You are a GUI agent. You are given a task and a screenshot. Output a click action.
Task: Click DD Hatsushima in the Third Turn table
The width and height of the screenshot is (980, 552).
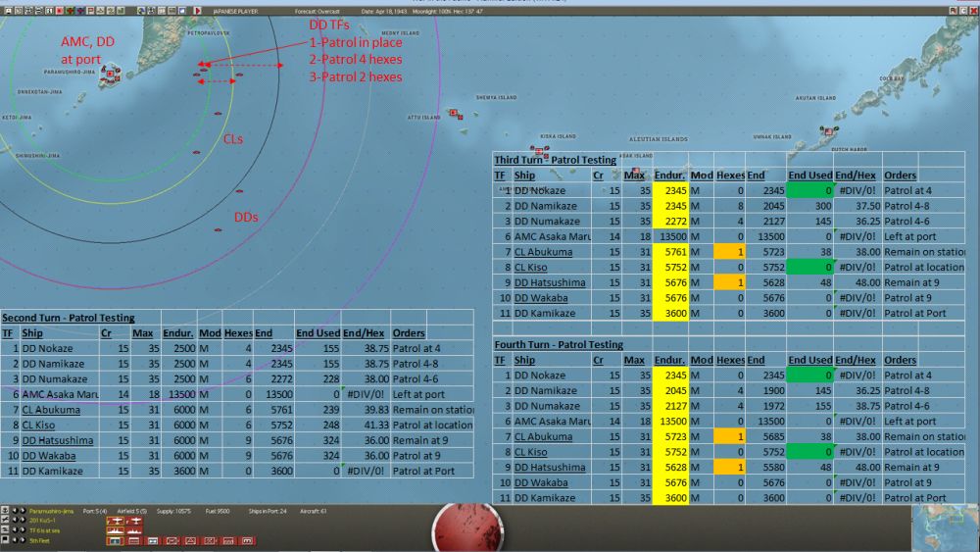tap(550, 282)
